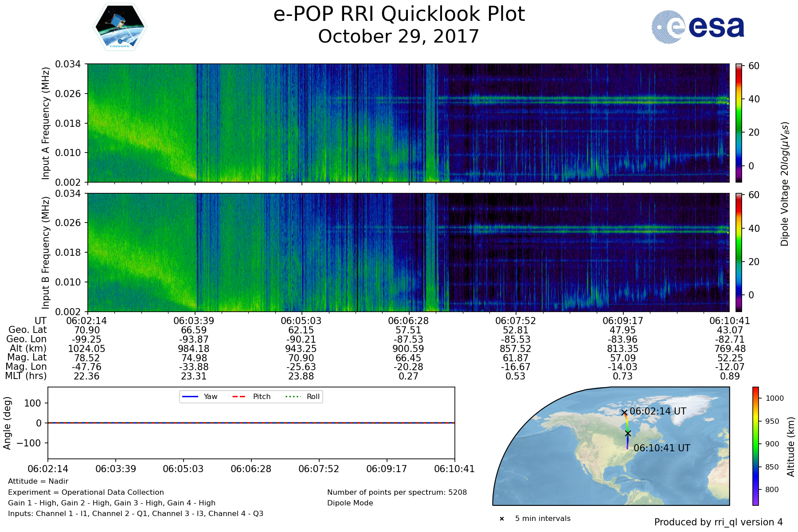
Task: Click the red dashed Pitch legend line
Action: 239,397
